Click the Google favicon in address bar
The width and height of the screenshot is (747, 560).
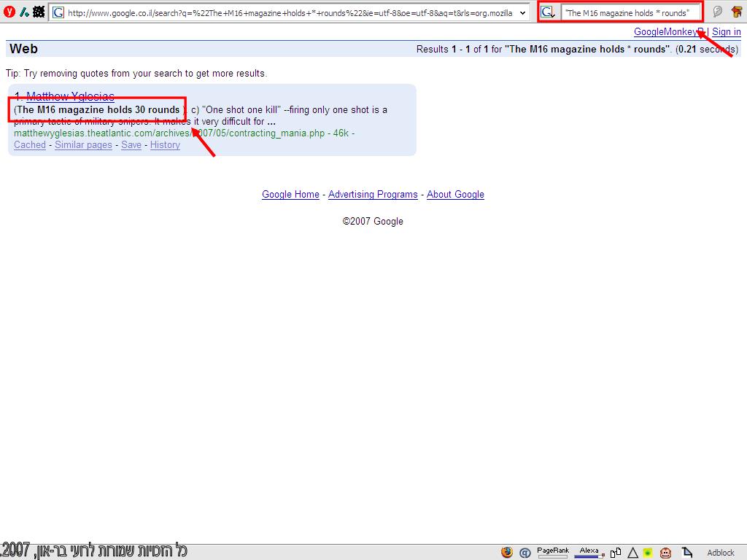(58, 12)
